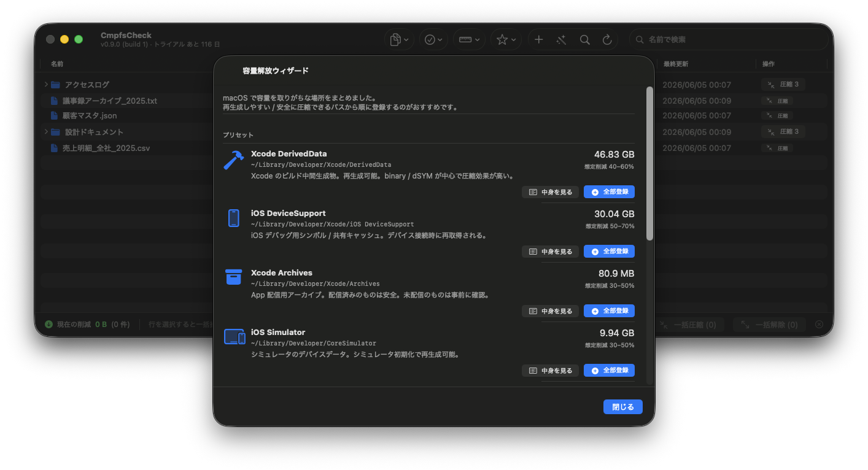Expand the 設計ドキュメント folder row

(x=46, y=131)
